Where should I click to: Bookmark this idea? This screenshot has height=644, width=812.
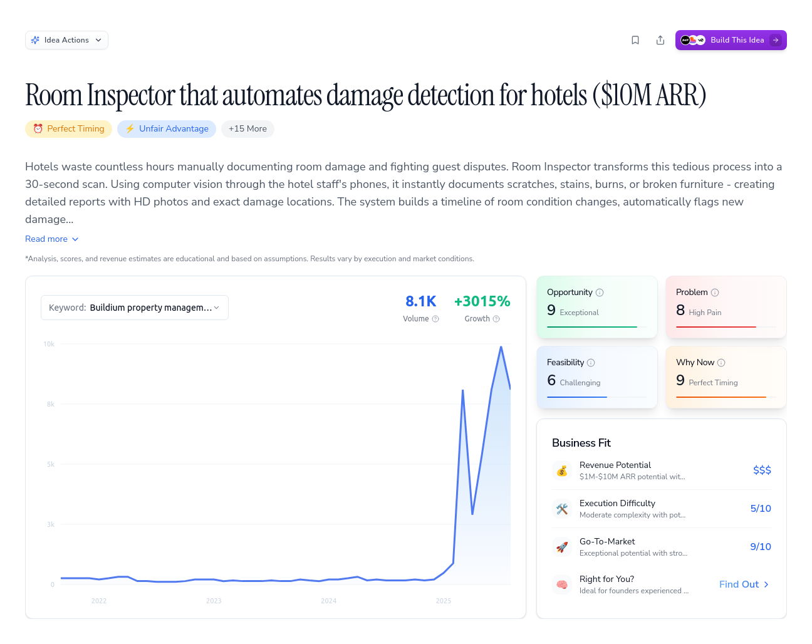click(635, 39)
